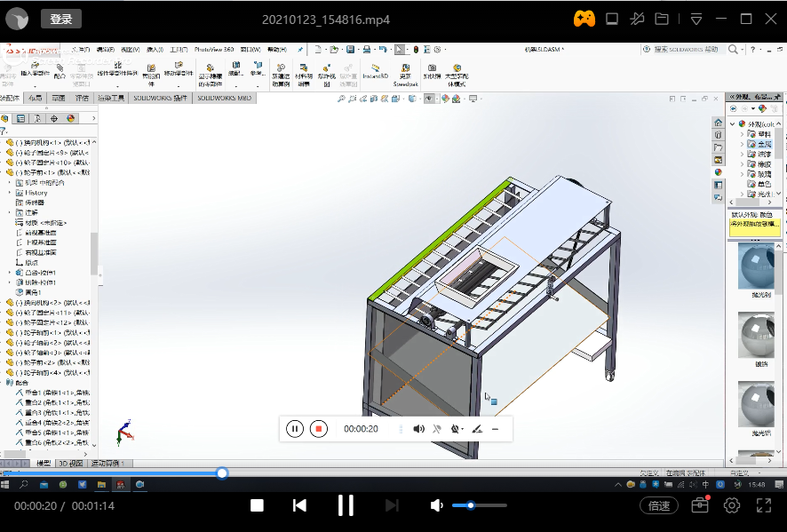Image resolution: width=787 pixels, height=532 pixels.
Task: Toggle the pin-on-top icon in the title bar
Action: [x=637, y=19]
